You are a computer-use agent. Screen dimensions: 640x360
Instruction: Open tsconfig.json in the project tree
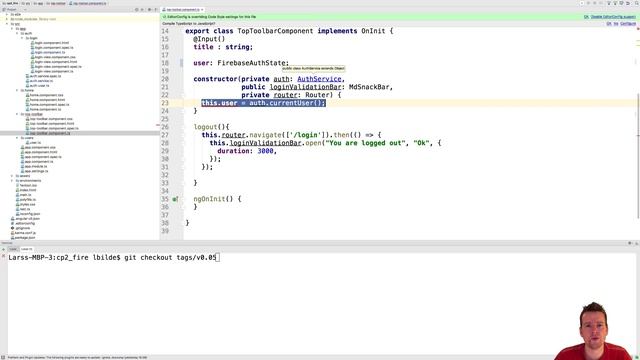click(29, 214)
